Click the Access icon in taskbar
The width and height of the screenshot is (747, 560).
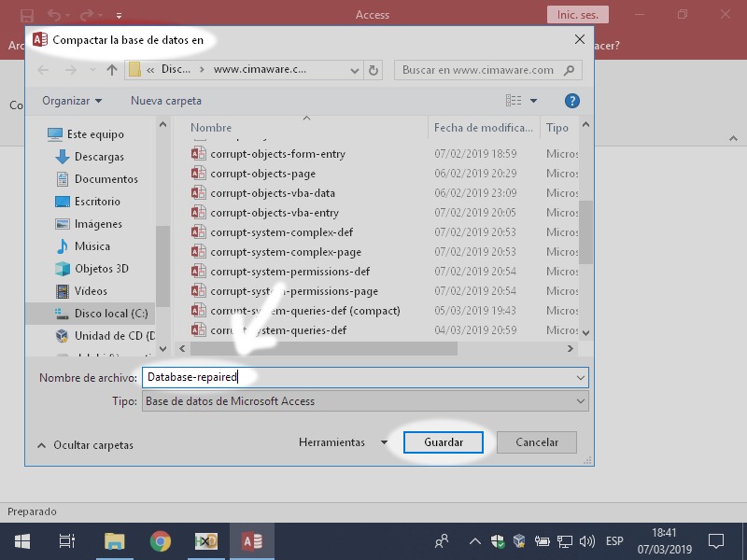pos(251,541)
